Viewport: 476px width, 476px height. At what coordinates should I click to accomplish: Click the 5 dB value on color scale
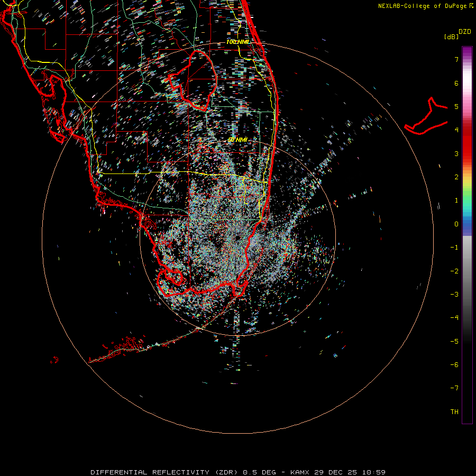(x=456, y=106)
